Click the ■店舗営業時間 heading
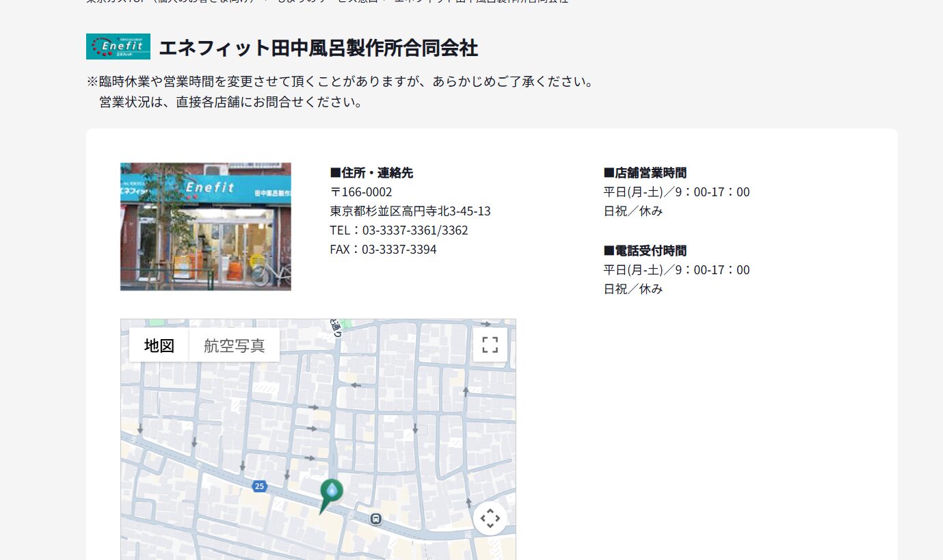This screenshot has height=560, width=943. pyautogui.click(x=645, y=173)
